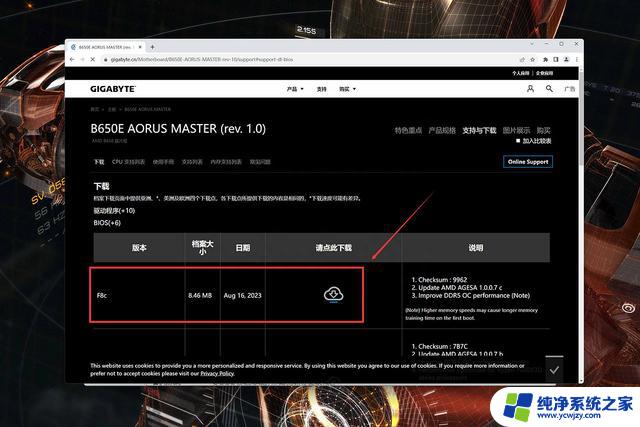Select the 使用手册 sub-tab
Screen dimensions: 640x427
pos(163,162)
